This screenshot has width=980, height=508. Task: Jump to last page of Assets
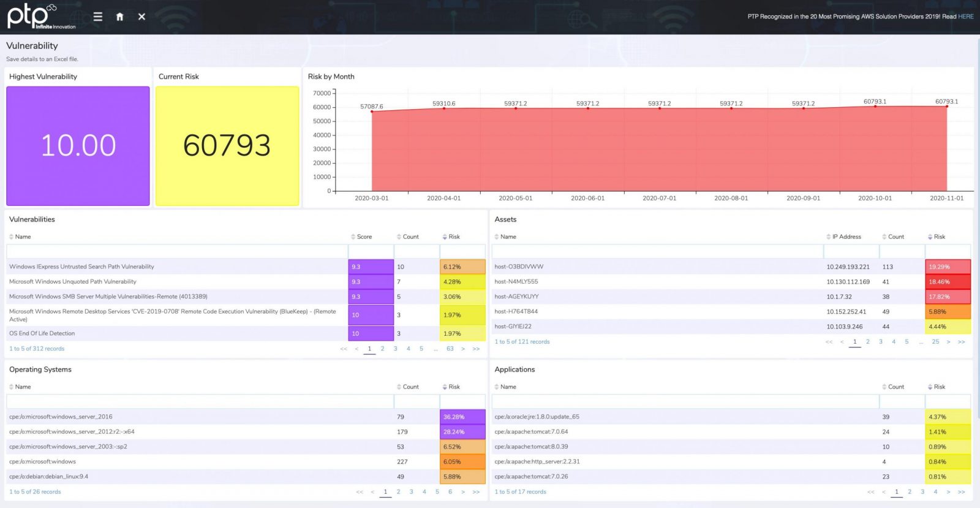pyautogui.click(x=961, y=342)
